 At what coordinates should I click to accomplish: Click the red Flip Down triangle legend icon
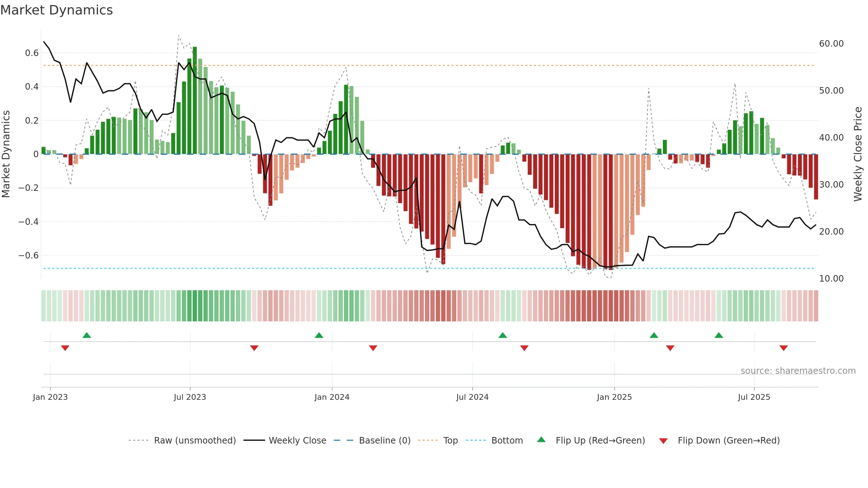[663, 441]
